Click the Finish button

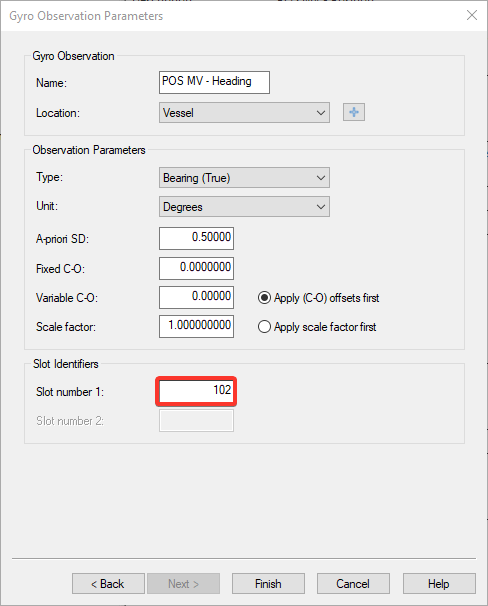[268, 584]
